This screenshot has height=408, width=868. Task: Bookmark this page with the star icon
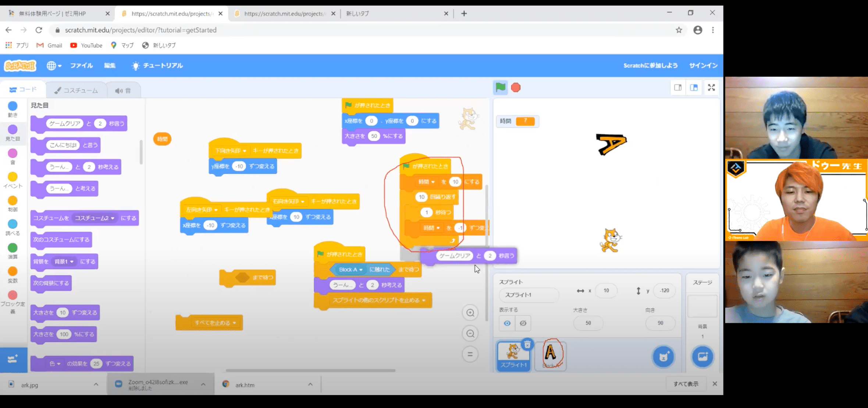(679, 30)
